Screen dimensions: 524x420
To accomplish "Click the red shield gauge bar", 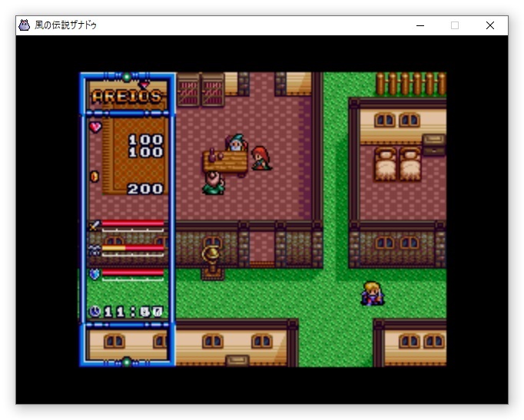I will [x=133, y=273].
